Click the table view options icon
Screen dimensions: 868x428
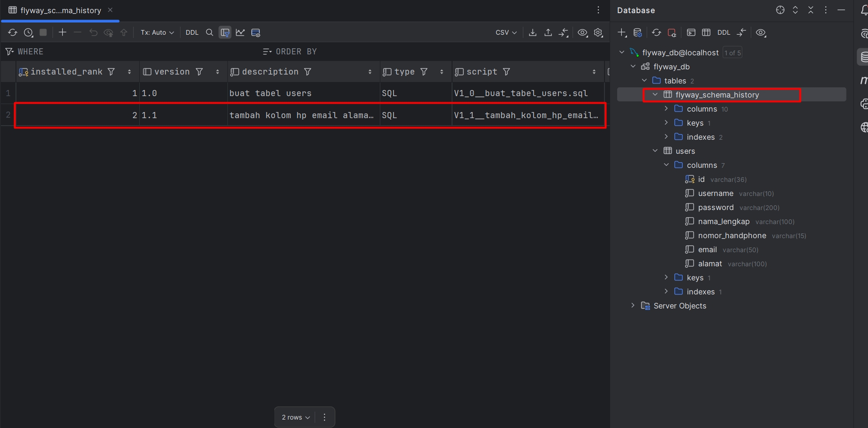point(256,32)
